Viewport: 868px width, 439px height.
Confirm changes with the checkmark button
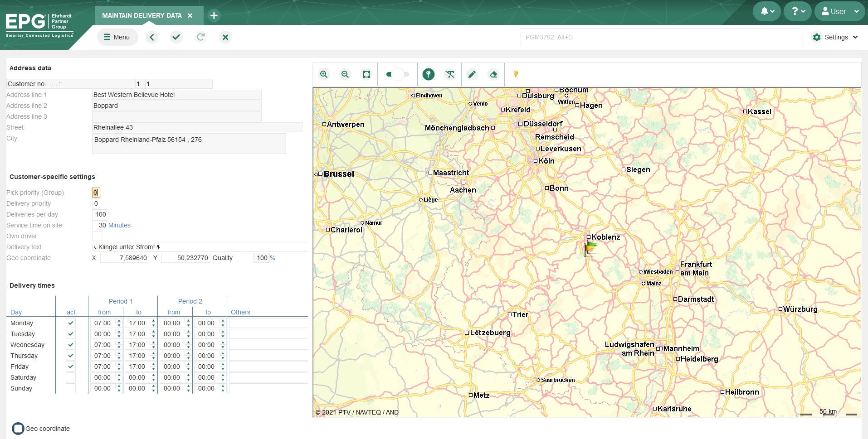[x=176, y=37]
